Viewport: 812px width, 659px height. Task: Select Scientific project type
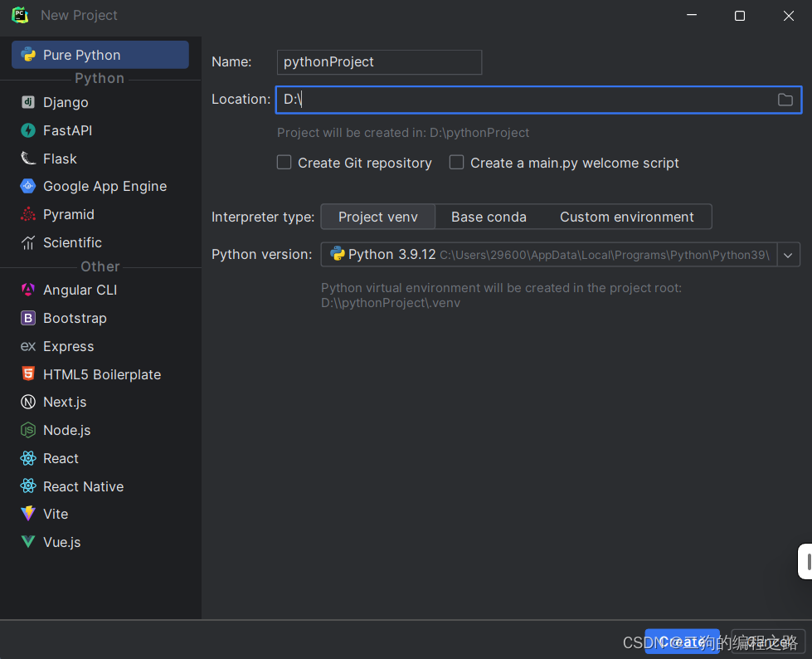click(100, 242)
